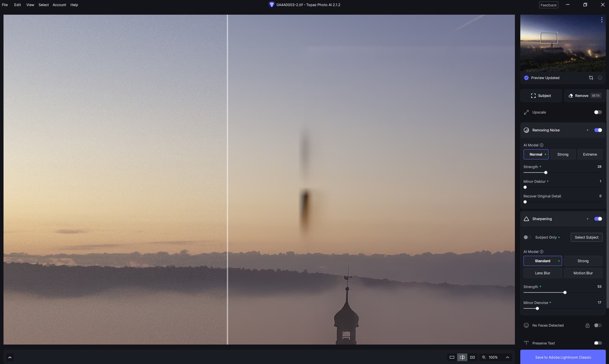This screenshot has width=609, height=364.
Task: Click the lock icon beside No Faces Detected
Action: [587, 325]
